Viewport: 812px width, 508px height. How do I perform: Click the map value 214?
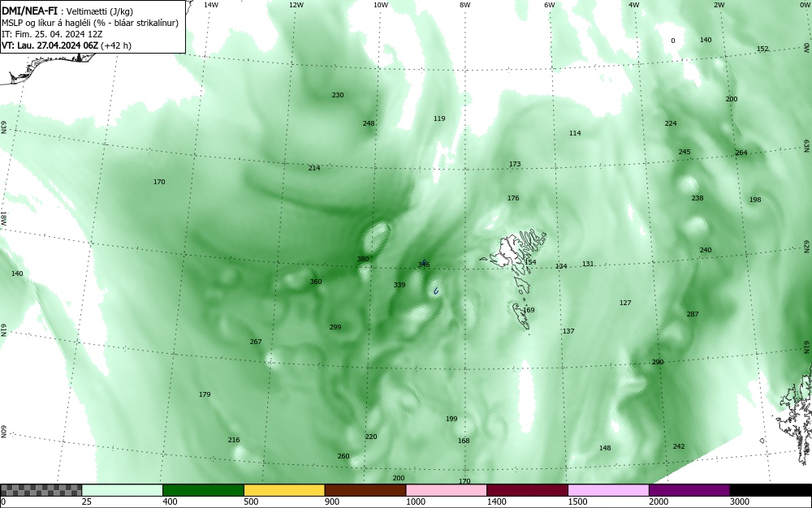click(314, 168)
